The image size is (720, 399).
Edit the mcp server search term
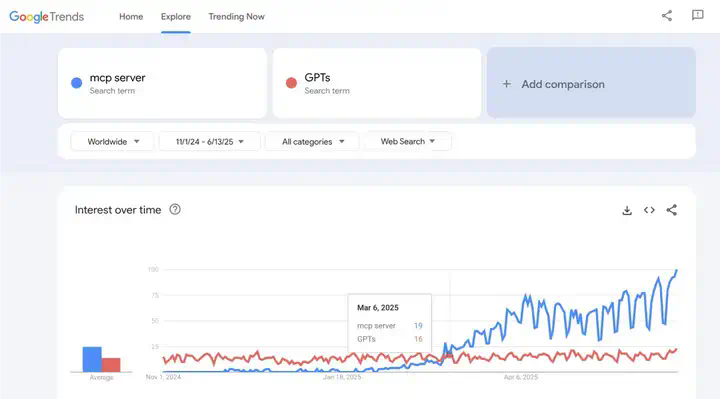[162, 83]
